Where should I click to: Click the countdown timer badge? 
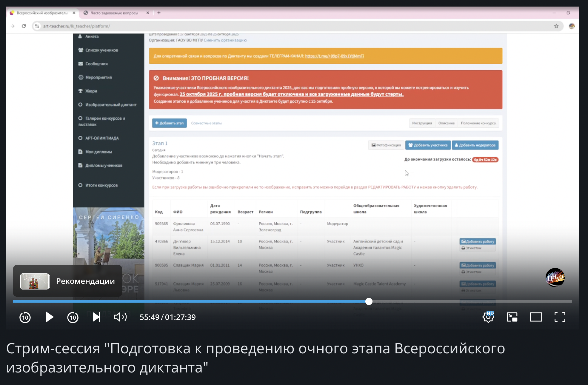tap(485, 160)
